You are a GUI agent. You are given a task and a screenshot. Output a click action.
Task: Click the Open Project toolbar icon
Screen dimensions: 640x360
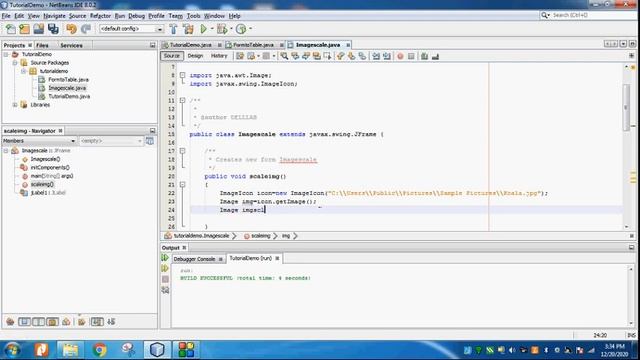tap(39, 29)
